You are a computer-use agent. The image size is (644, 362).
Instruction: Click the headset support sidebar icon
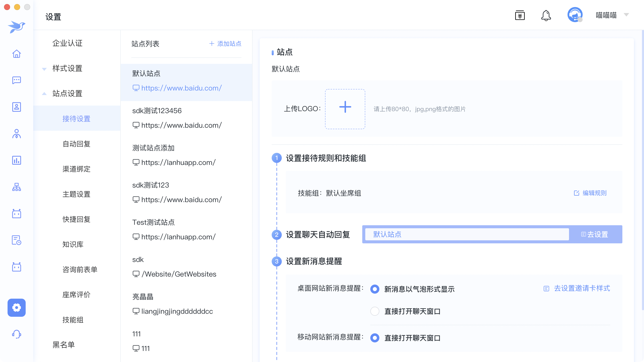click(x=17, y=334)
